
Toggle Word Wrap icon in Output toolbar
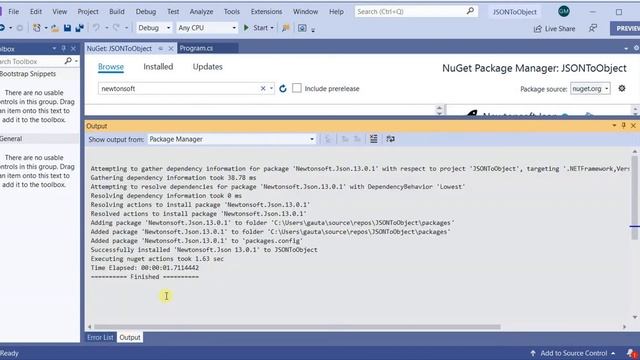point(390,139)
